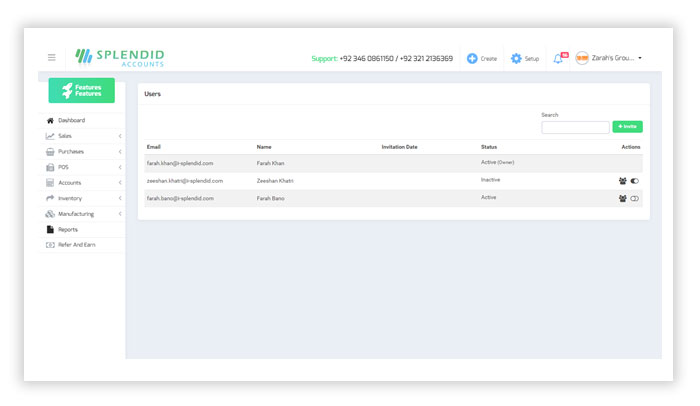This screenshot has height=406, width=700.
Task: Select email farah.khan@i-splendid.com
Action: pos(180,163)
